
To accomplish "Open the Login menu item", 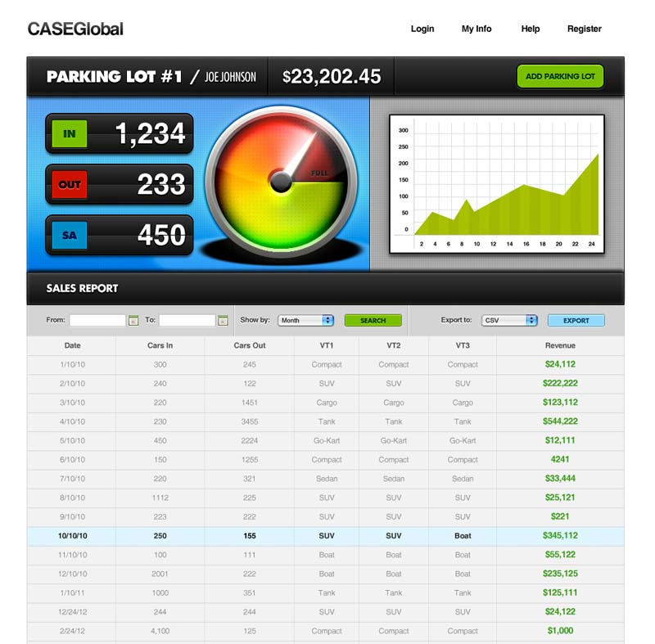I will pos(422,29).
